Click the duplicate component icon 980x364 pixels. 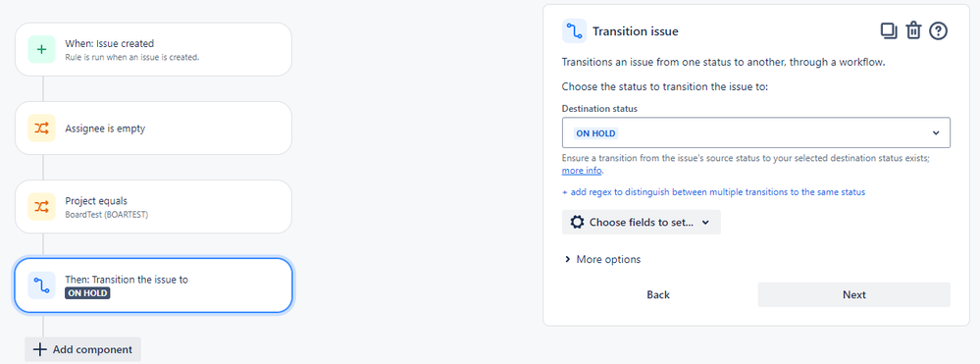[x=888, y=30]
